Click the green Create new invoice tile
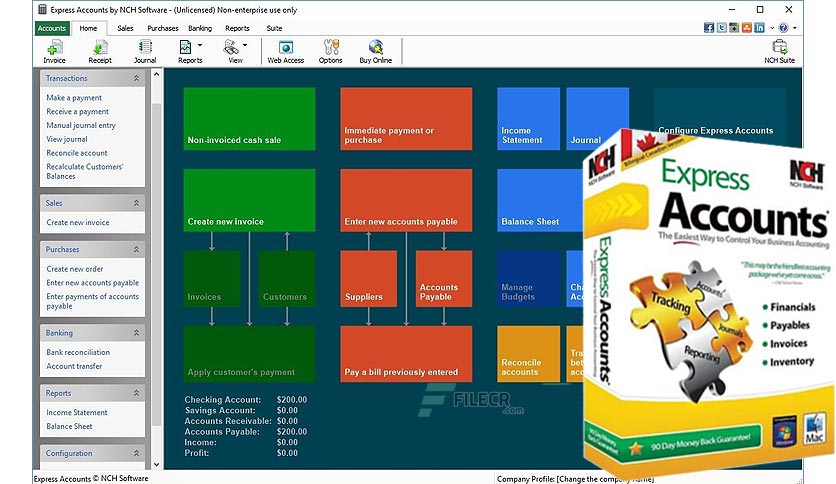This screenshot has width=836, height=484. click(x=249, y=200)
